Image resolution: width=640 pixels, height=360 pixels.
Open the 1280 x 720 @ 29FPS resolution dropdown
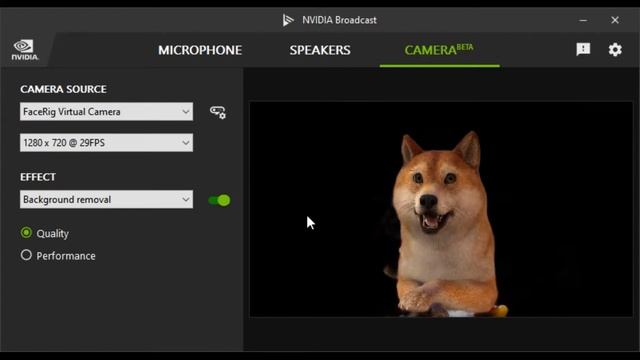(106, 142)
